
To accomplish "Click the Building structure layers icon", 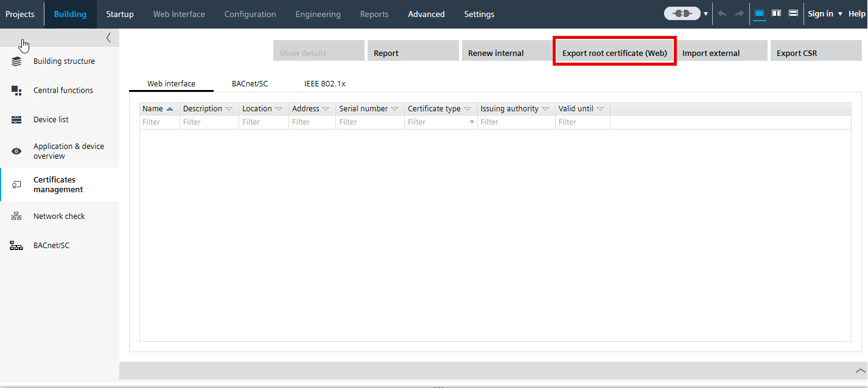I will (16, 61).
